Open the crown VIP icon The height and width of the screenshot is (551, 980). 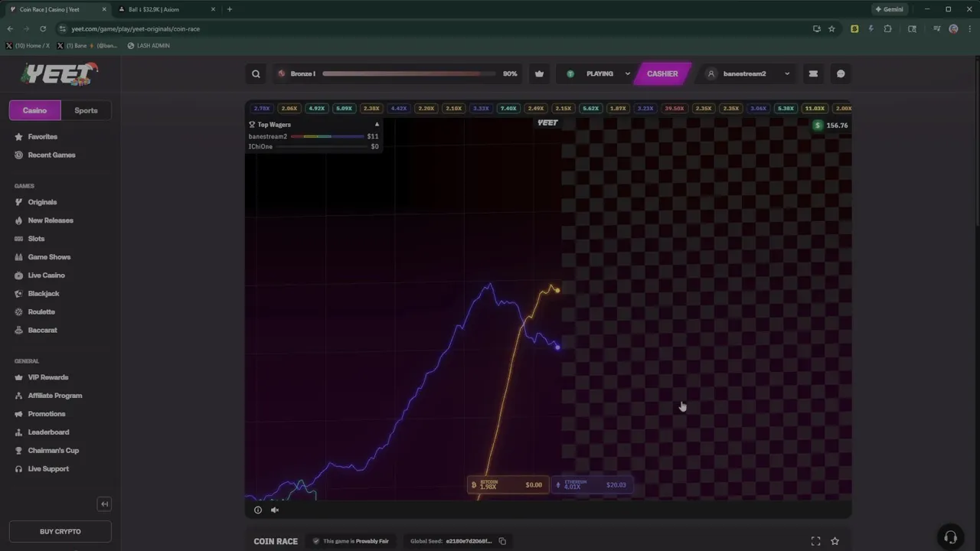540,74
